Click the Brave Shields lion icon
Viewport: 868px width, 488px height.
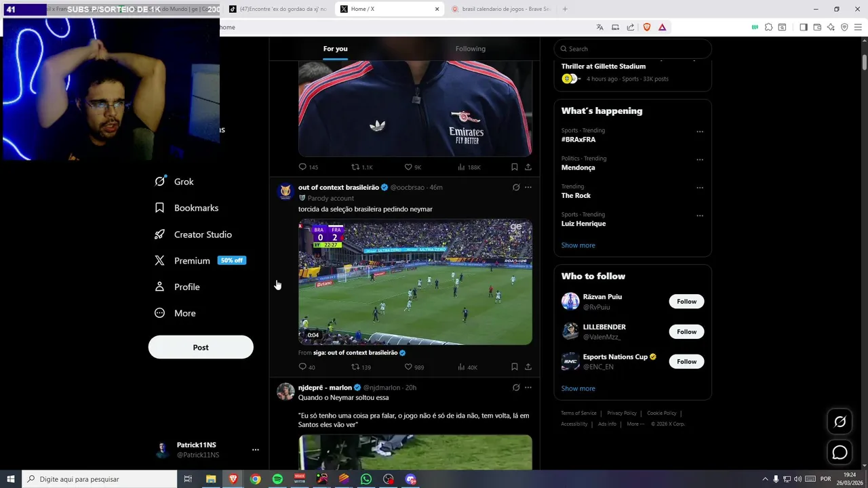[647, 27]
